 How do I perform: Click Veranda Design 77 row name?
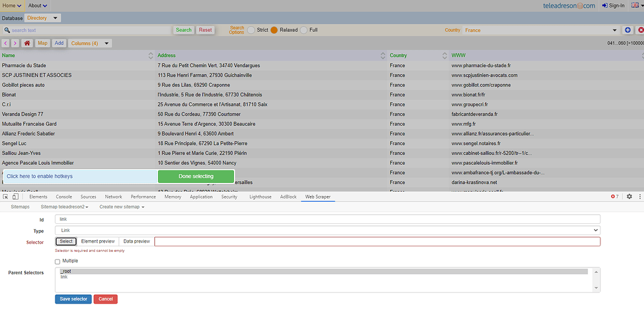pyautogui.click(x=22, y=114)
